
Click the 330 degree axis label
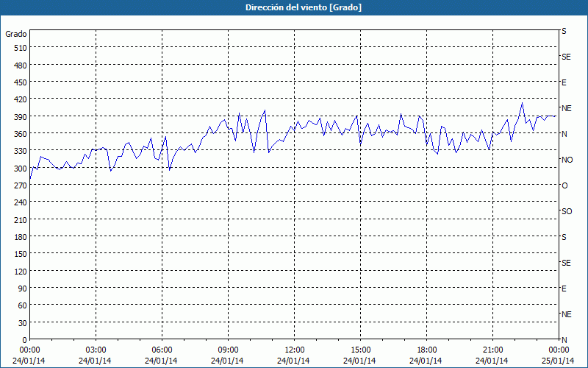(x=21, y=152)
